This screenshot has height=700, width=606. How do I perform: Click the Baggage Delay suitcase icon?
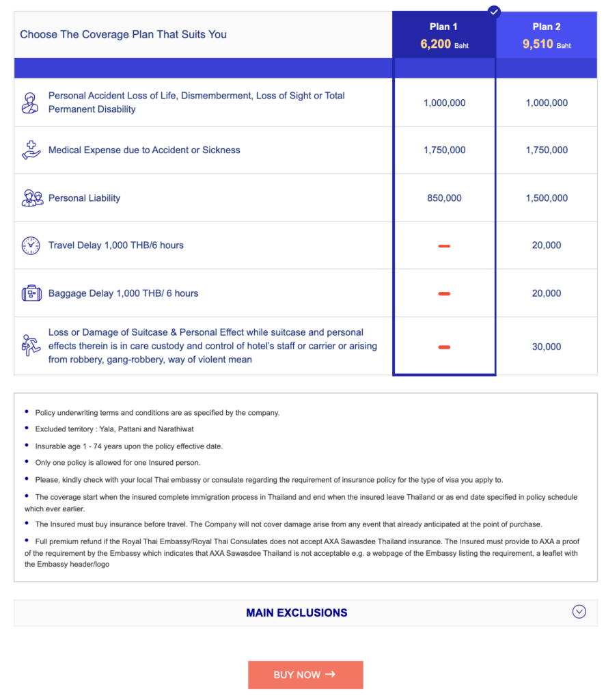(x=31, y=293)
